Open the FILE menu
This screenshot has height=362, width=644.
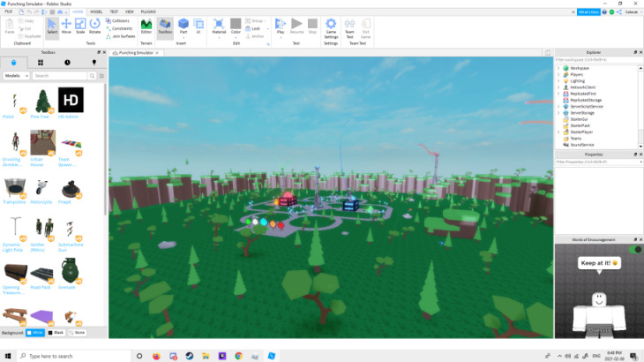8,11
